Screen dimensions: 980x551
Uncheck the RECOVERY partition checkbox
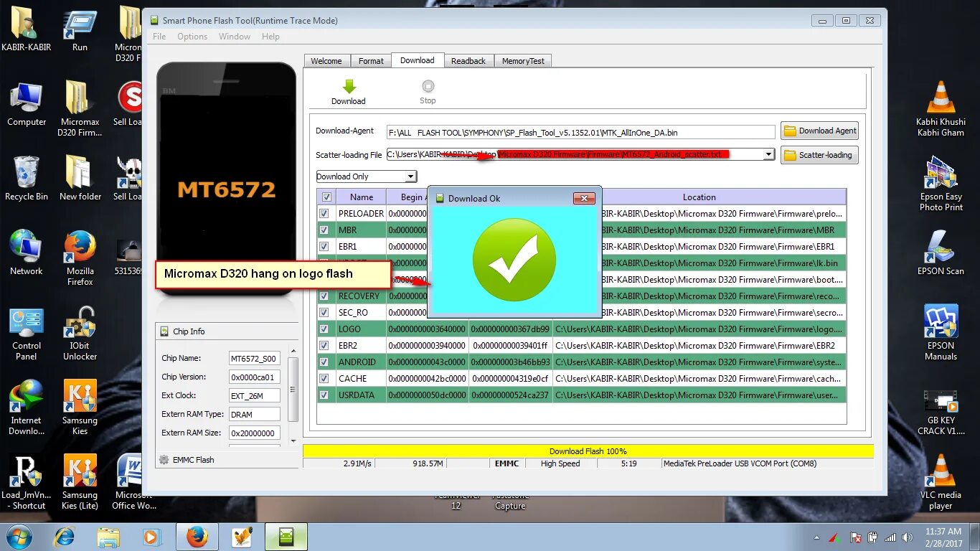[x=324, y=296]
